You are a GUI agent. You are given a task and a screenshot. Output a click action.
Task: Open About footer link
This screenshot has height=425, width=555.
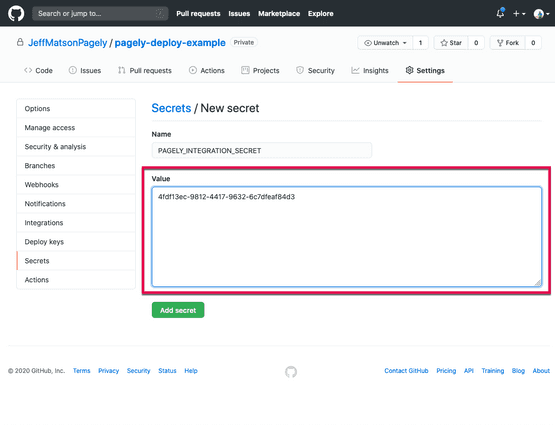click(x=541, y=371)
